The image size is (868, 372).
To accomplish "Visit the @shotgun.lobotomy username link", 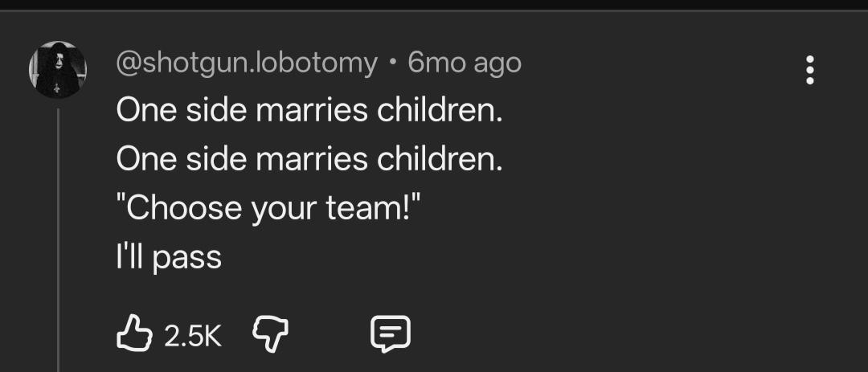I will coord(247,63).
